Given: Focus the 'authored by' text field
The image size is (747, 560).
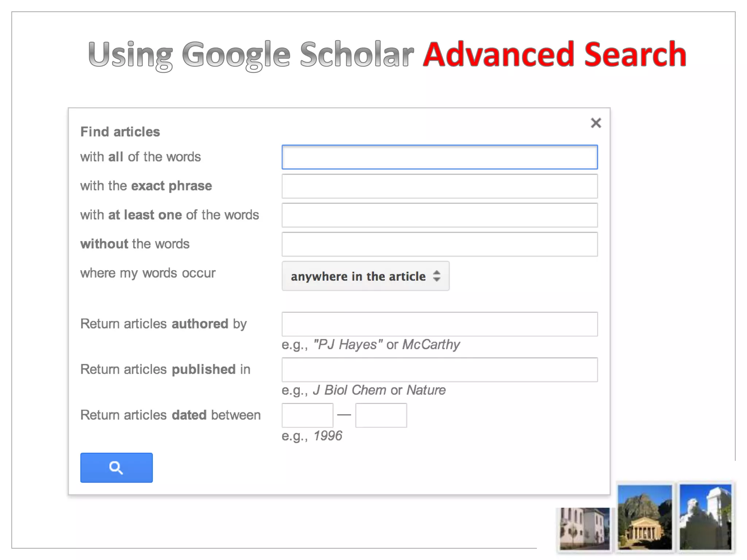Looking at the screenshot, I should tap(439, 324).
